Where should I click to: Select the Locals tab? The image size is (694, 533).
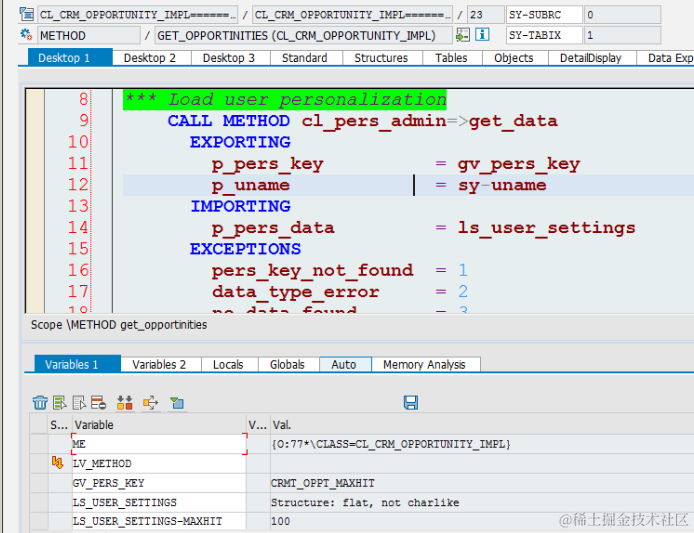[x=228, y=364]
